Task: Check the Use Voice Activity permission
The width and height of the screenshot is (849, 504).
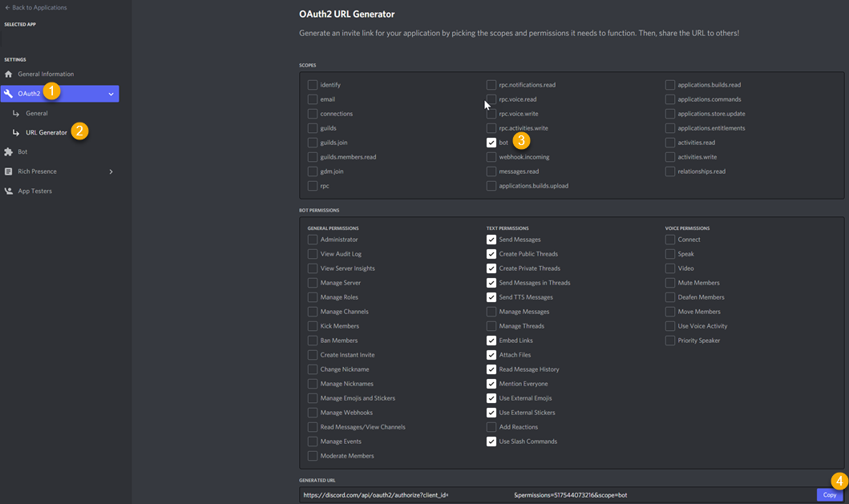Action: [669, 326]
